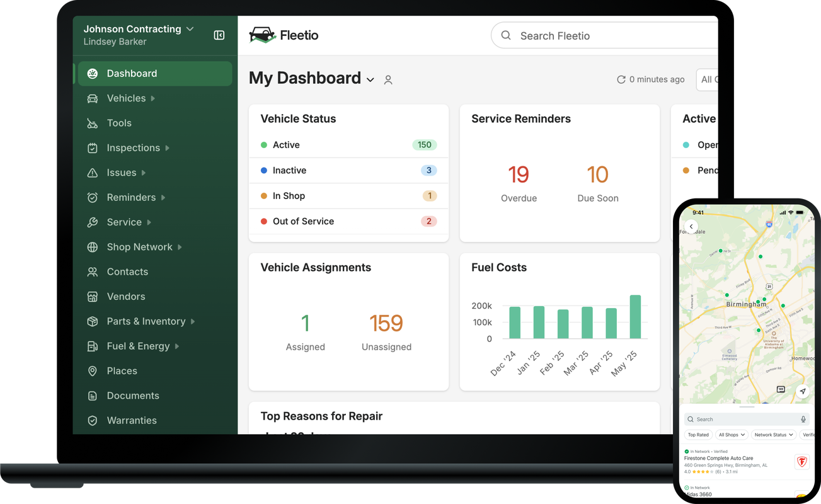This screenshot has height=504, width=821.
Task: Tap the back arrow on the phone map
Action: click(691, 227)
